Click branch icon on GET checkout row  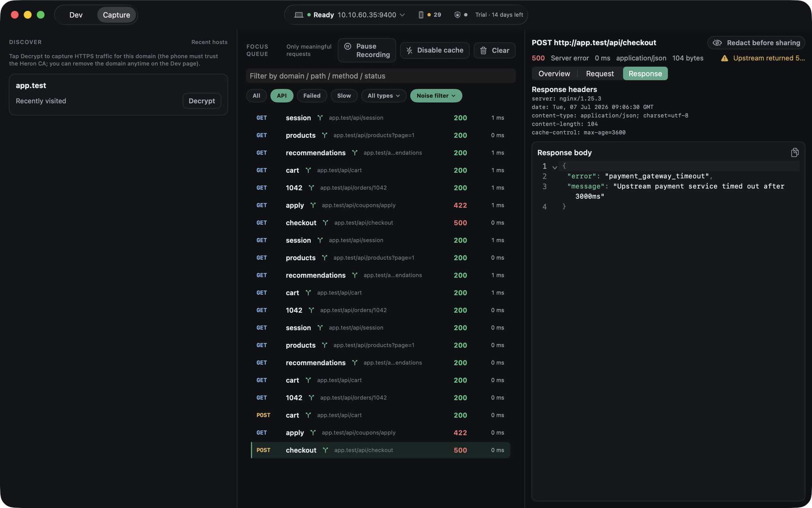pyautogui.click(x=325, y=223)
